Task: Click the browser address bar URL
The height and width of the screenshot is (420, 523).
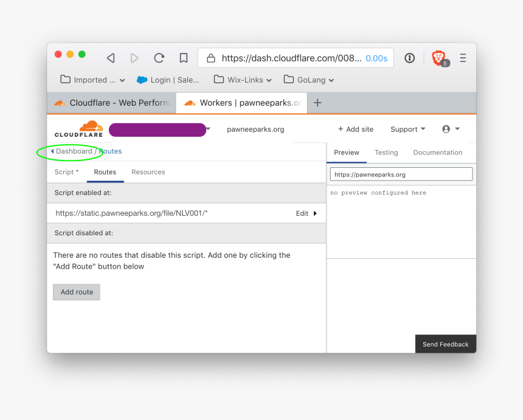Action: click(x=291, y=58)
